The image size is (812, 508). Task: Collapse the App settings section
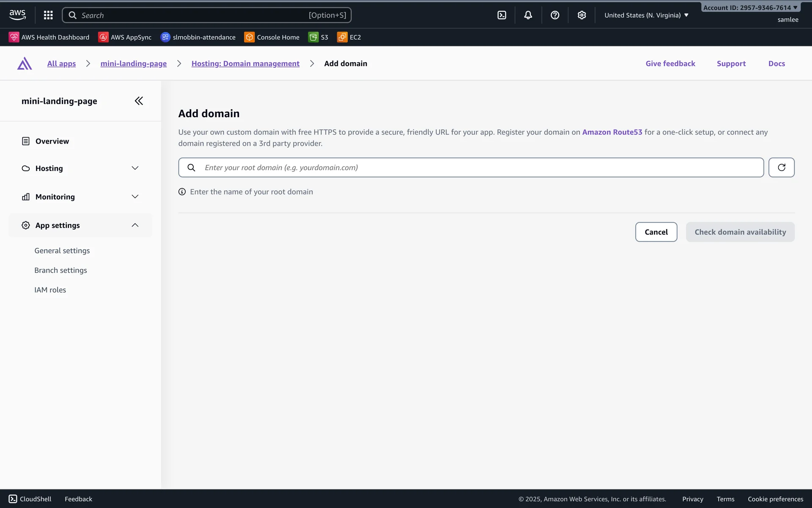point(80,225)
